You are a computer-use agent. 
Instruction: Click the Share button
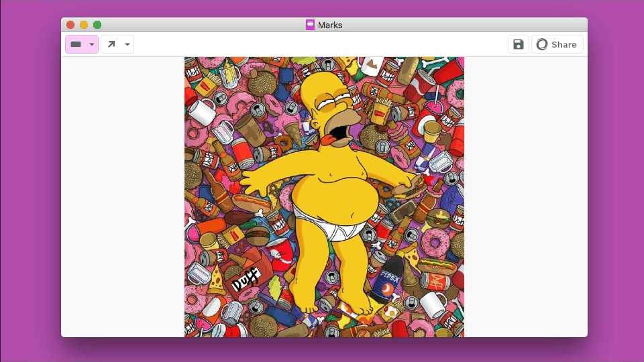click(x=557, y=44)
